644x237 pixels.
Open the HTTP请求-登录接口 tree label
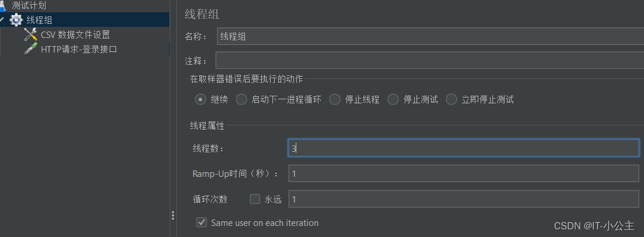pos(79,49)
